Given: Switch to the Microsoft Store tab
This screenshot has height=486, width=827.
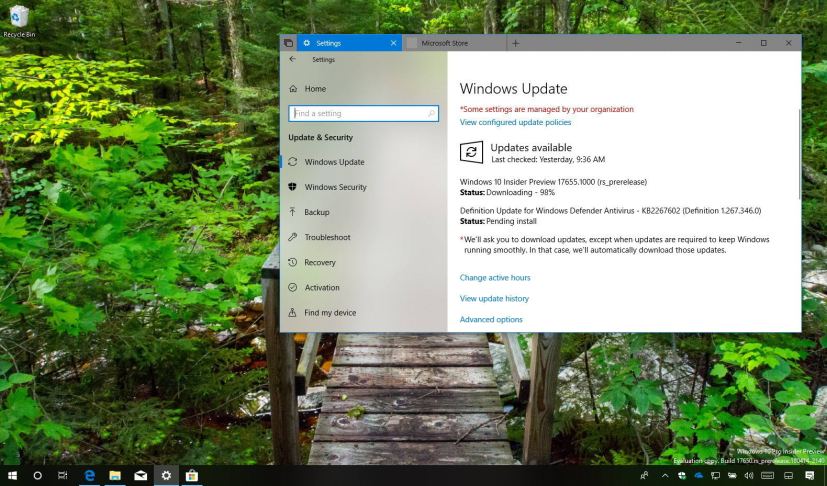Looking at the screenshot, I should click(454, 43).
